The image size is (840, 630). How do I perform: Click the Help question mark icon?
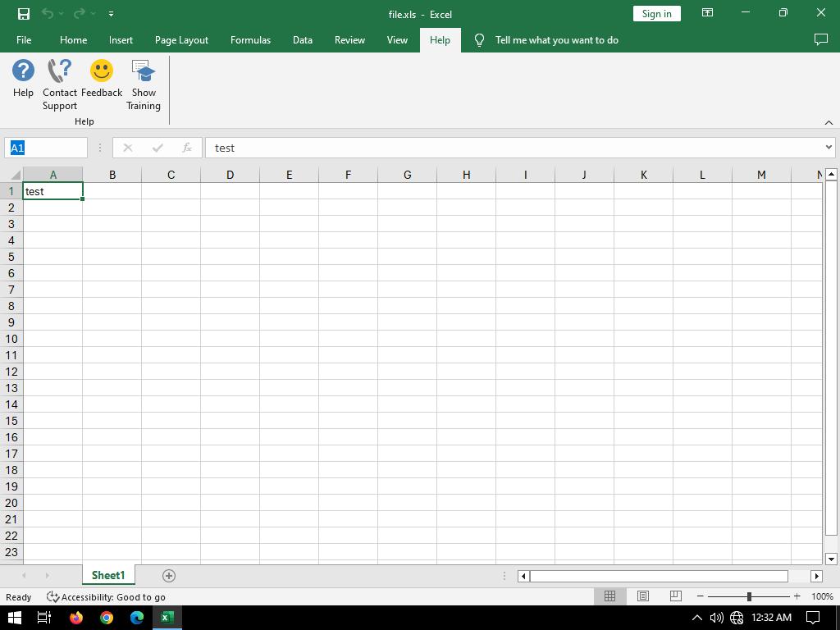coord(23,71)
